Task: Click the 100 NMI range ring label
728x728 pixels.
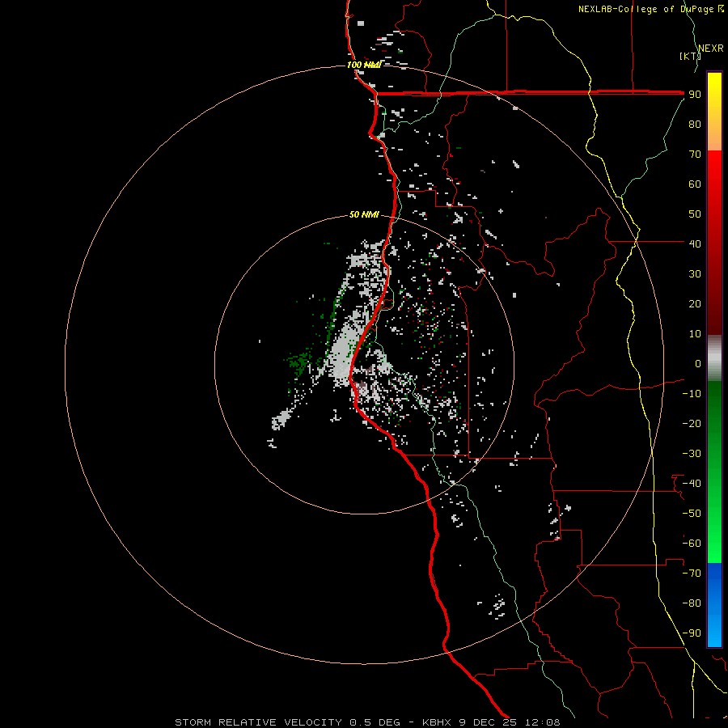Action: (x=364, y=65)
